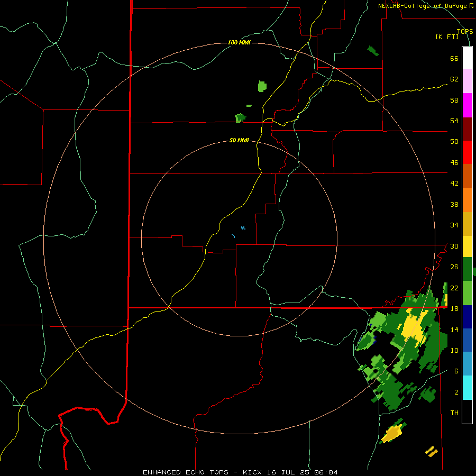
Task: Click the KICX radar station identifier
Action: click(x=253, y=472)
